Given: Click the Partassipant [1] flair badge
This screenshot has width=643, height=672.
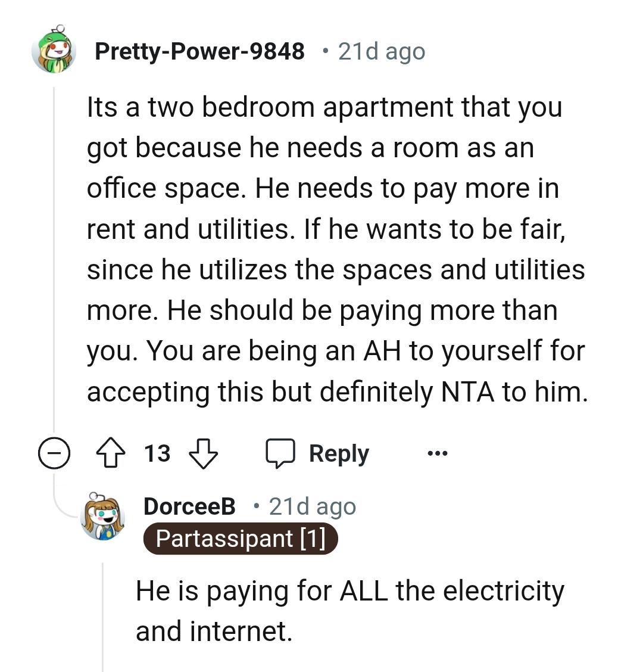Looking at the screenshot, I should tap(241, 539).
